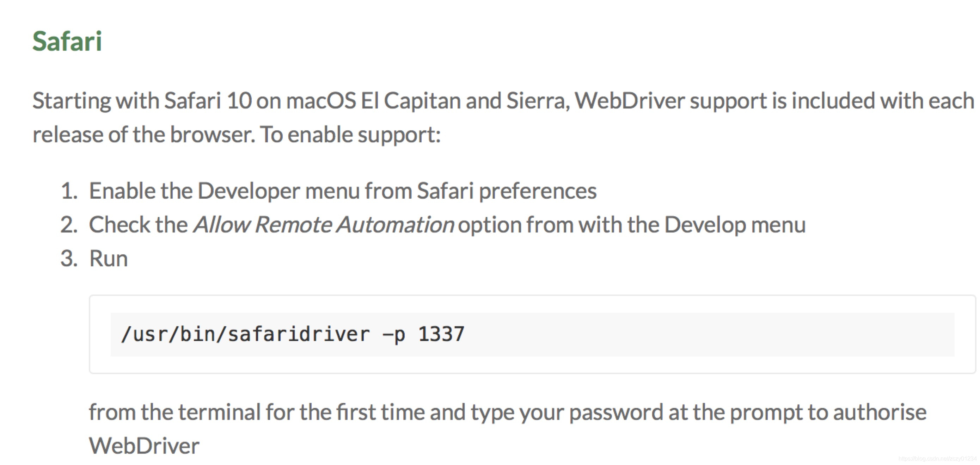The image size is (980, 465).
Task: Click the green Safari heading
Action: [x=67, y=41]
